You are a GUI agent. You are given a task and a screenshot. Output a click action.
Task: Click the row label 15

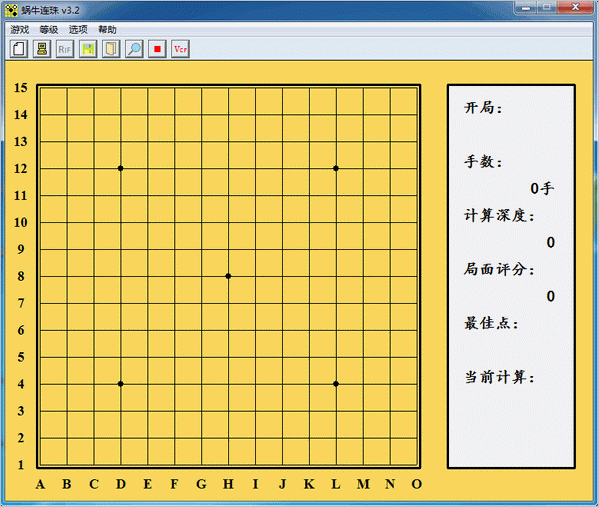point(21,88)
